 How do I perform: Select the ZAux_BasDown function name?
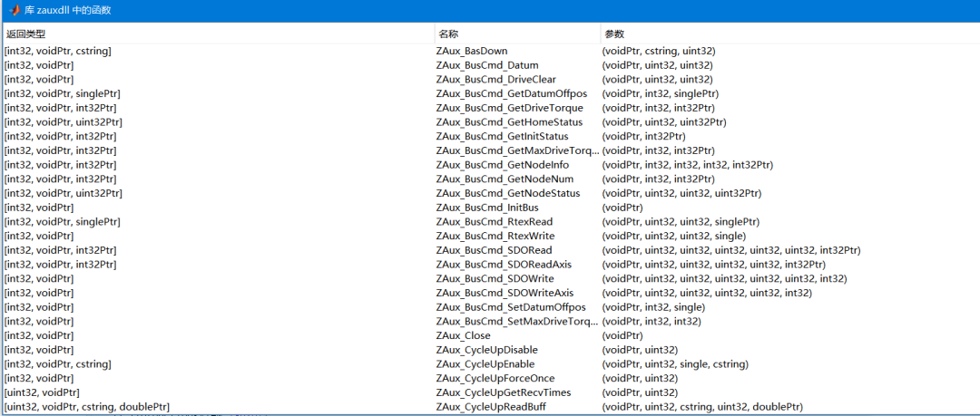472,52
